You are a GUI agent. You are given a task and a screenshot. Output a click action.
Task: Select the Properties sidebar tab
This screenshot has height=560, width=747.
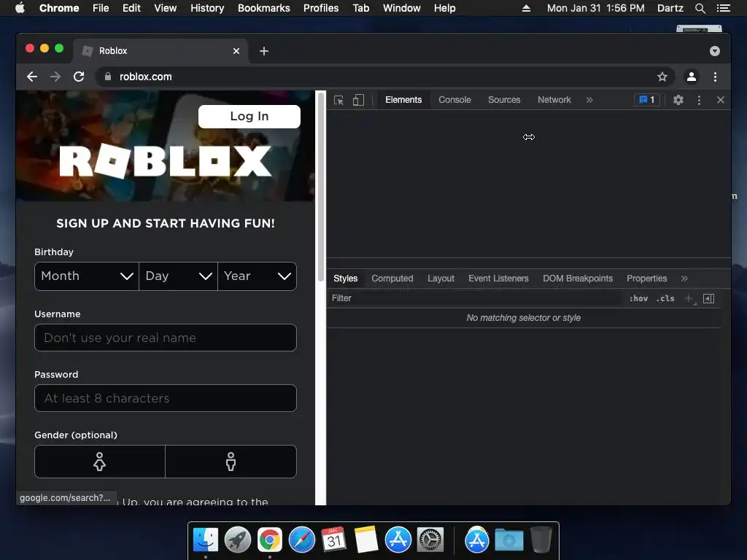(x=646, y=279)
